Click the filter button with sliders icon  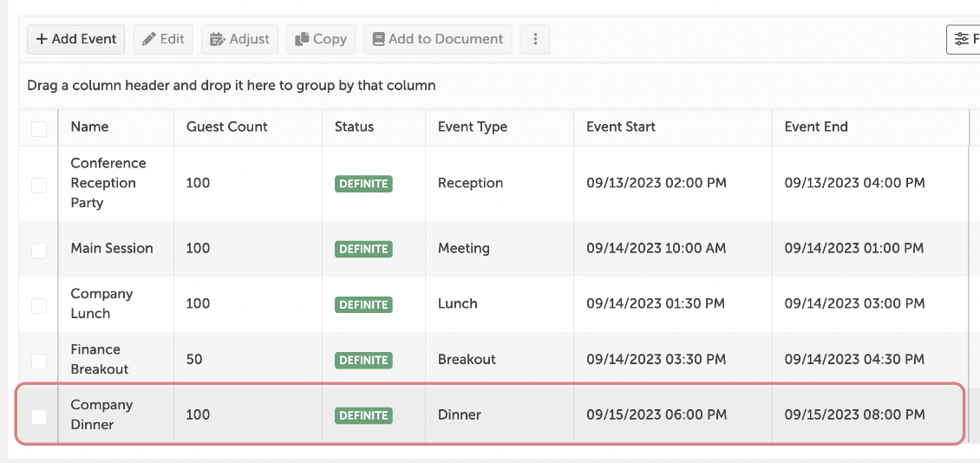pyautogui.click(x=964, y=39)
